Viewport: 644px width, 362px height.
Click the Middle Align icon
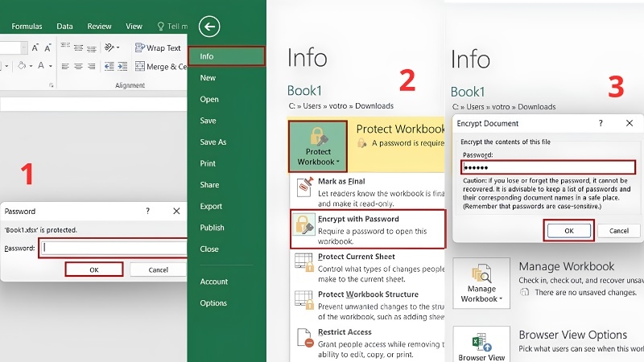pyautogui.click(x=78, y=47)
